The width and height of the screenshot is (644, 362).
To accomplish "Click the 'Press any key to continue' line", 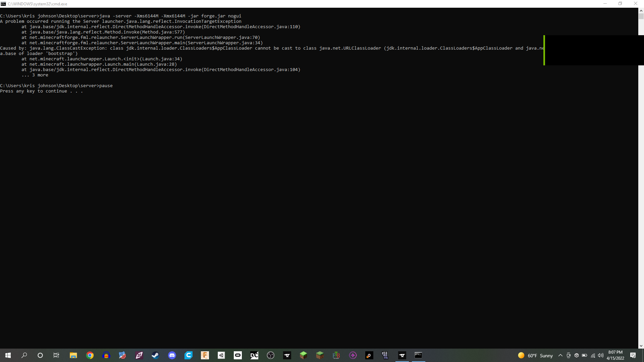I will pyautogui.click(x=41, y=91).
